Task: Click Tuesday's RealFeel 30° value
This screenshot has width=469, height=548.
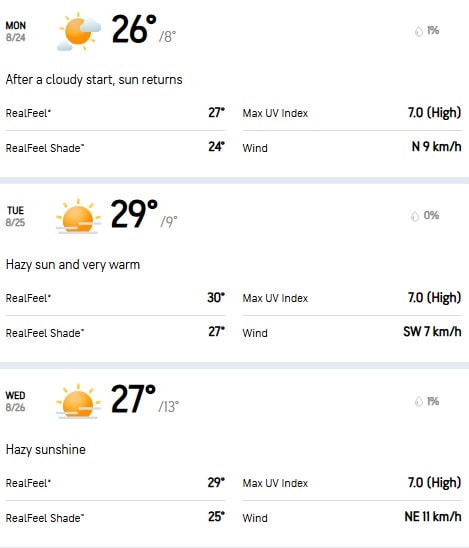Action: pos(216,297)
